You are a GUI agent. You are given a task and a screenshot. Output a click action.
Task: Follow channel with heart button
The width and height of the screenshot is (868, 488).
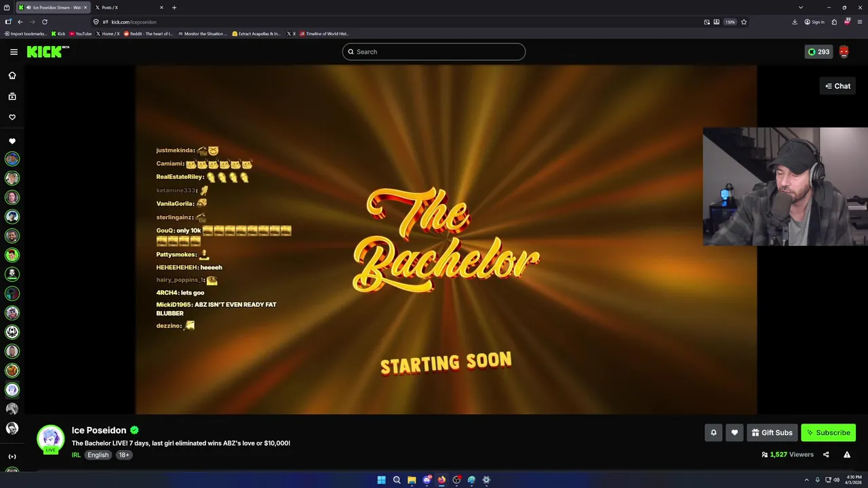734,432
